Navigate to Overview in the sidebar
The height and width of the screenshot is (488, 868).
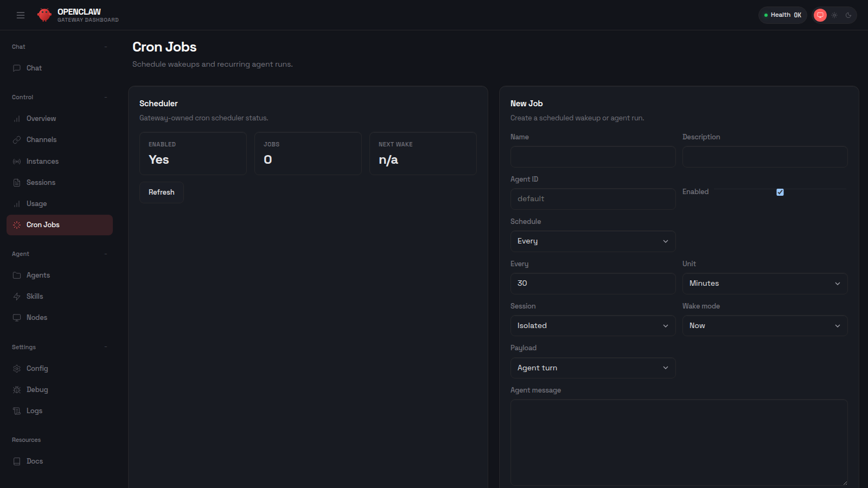(x=41, y=118)
